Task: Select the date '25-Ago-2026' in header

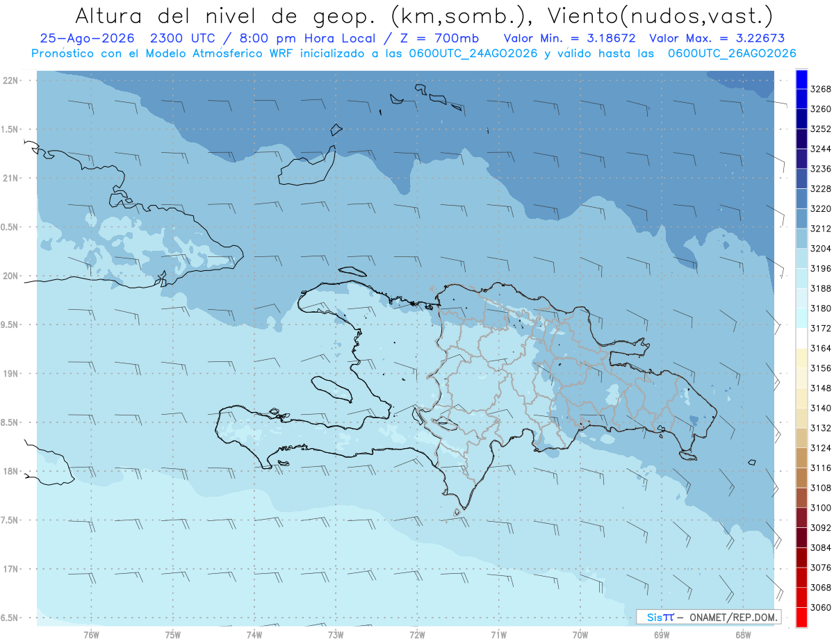Action: pos(85,39)
